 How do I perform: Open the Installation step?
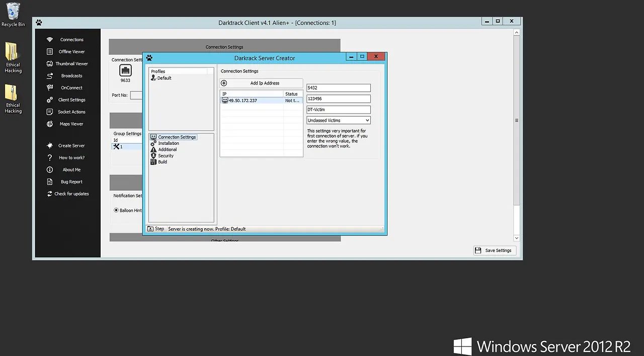165,143
